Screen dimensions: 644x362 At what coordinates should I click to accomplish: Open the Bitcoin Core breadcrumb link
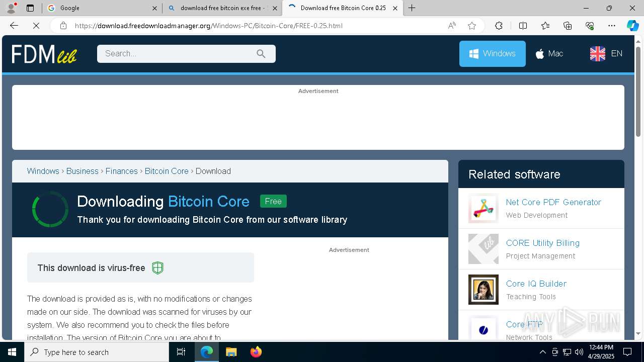pos(167,171)
